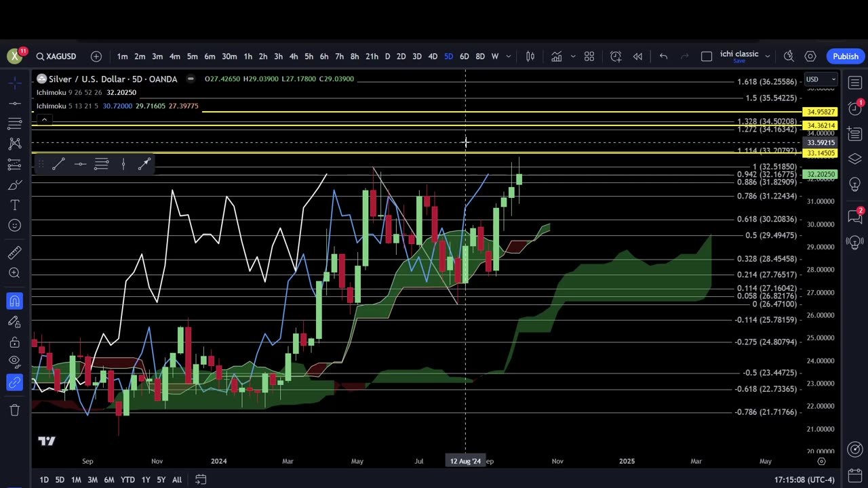Toggle stay in drawing mode

[14, 321]
